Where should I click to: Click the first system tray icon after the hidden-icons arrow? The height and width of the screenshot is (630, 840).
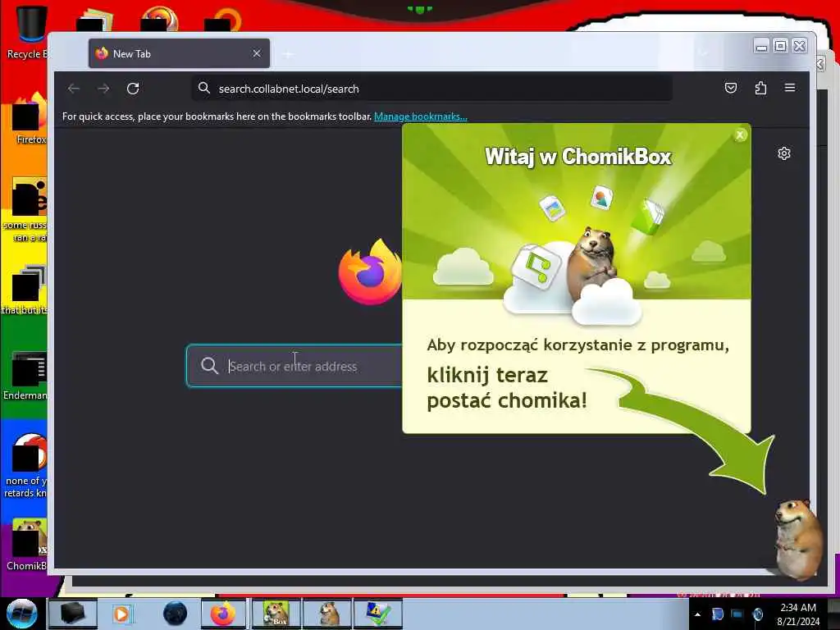[717, 614]
